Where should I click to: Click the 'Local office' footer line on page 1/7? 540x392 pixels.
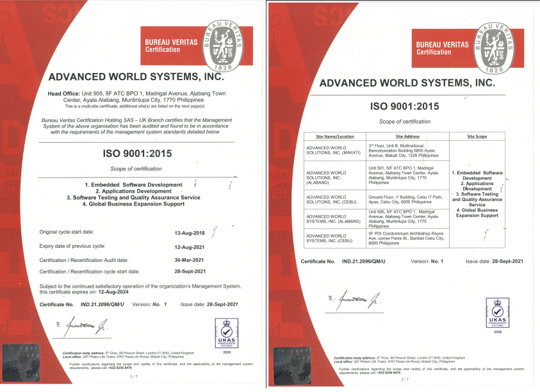tap(123, 357)
